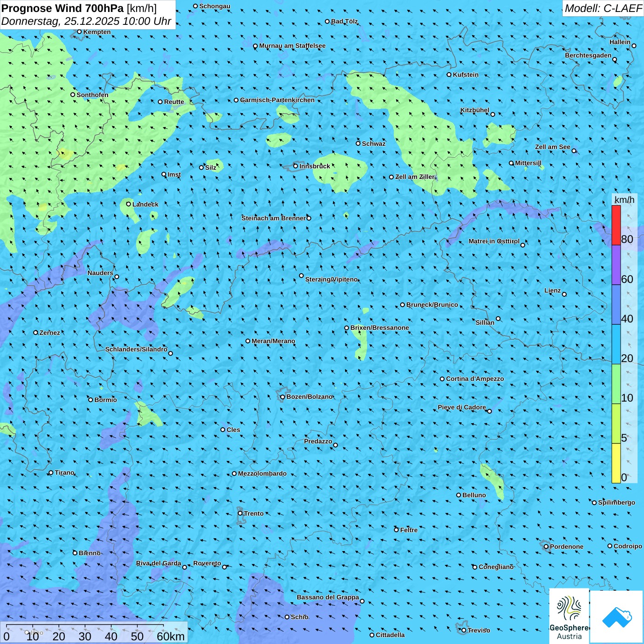Click the 'Belluno' label
644x644 pixels.
coord(474,495)
